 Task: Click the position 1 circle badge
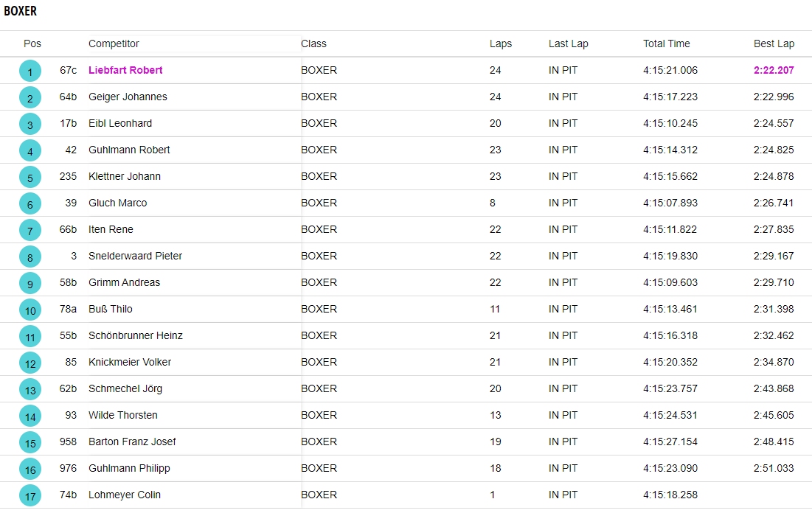coord(30,71)
